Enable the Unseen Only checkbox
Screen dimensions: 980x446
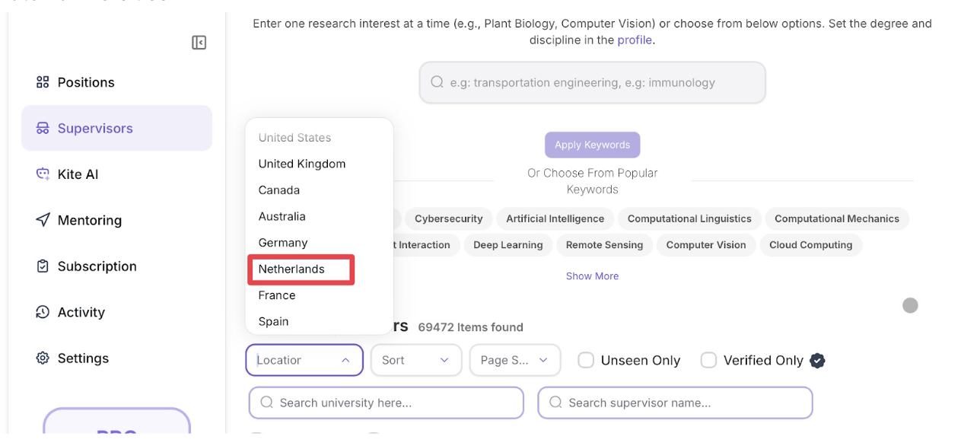click(586, 361)
